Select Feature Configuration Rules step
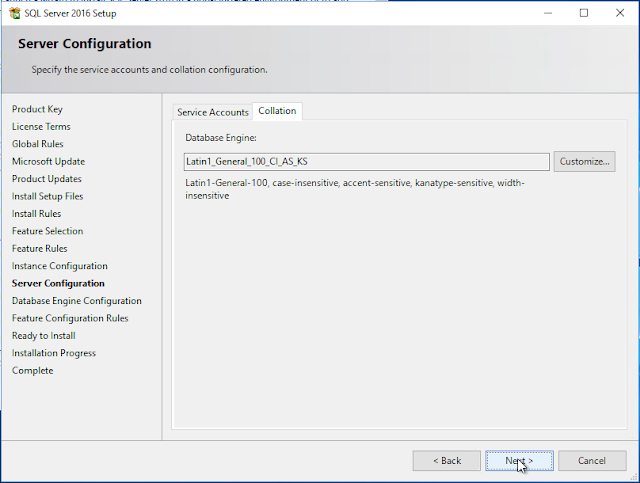The width and height of the screenshot is (640, 483). [x=70, y=318]
